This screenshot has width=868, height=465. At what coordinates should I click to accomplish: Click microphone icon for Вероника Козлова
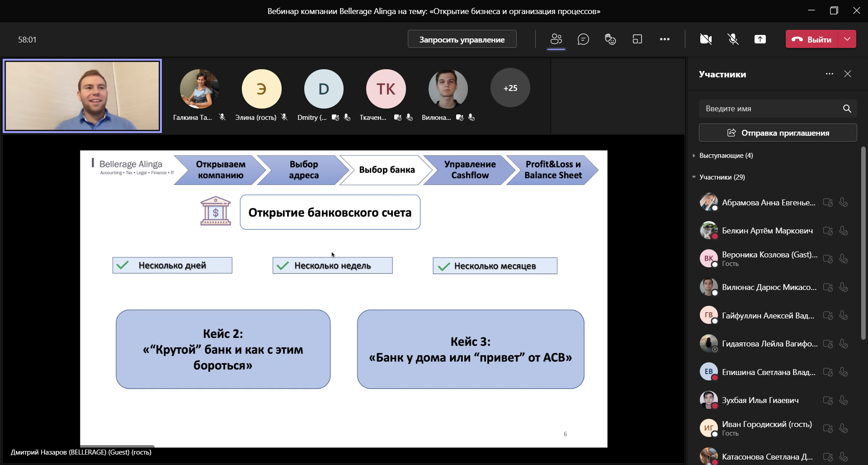pyautogui.click(x=843, y=259)
